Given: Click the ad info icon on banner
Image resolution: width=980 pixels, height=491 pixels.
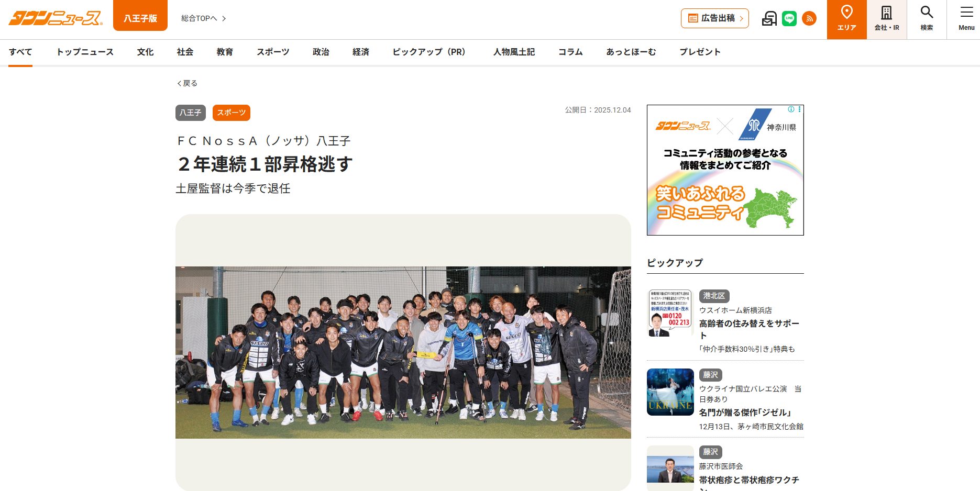Looking at the screenshot, I should pyautogui.click(x=791, y=109).
